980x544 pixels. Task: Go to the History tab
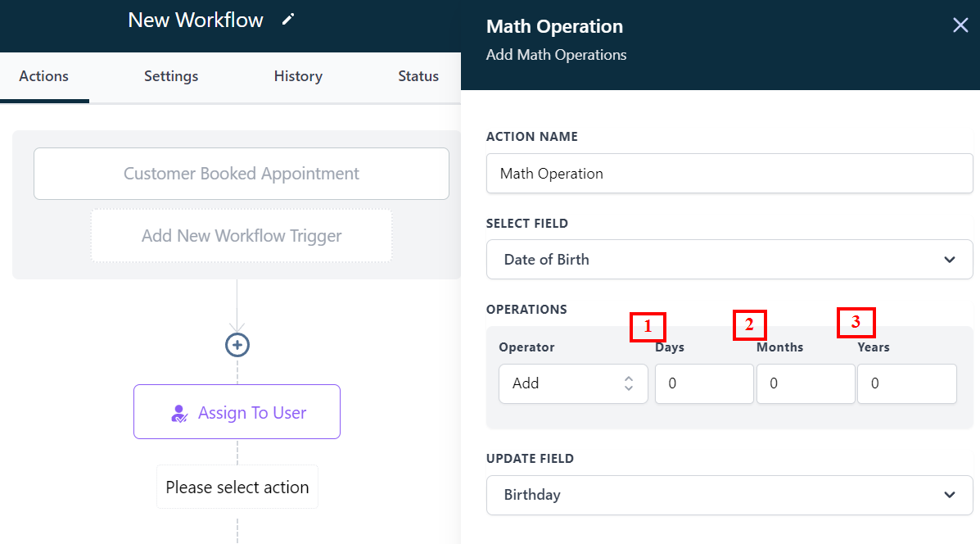298,76
